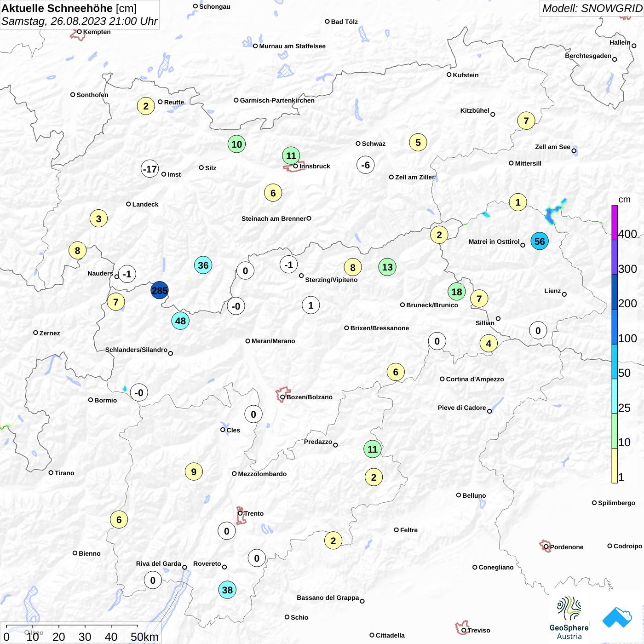The image size is (644, 644).
Task: Click the 6 marker north of Steinach
Action: pos(273,193)
